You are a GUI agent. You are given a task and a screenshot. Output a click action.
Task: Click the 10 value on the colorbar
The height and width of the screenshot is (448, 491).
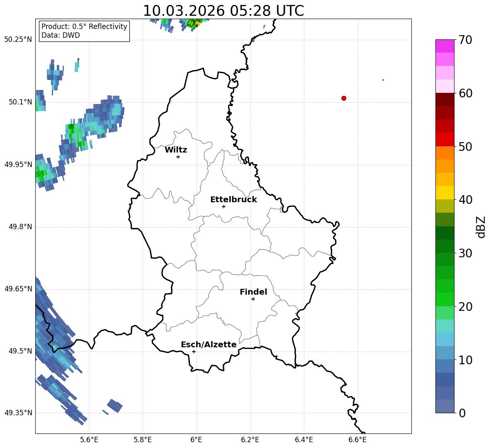click(465, 360)
